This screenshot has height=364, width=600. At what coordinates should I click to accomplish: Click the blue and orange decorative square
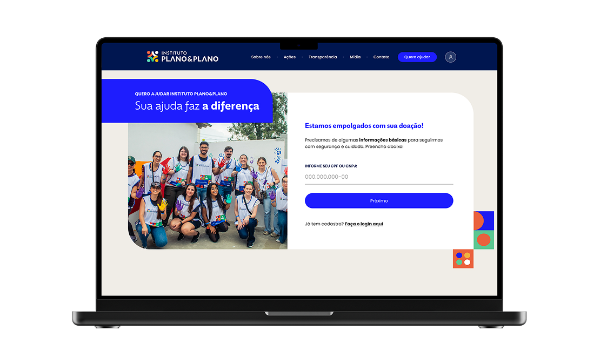(484, 220)
